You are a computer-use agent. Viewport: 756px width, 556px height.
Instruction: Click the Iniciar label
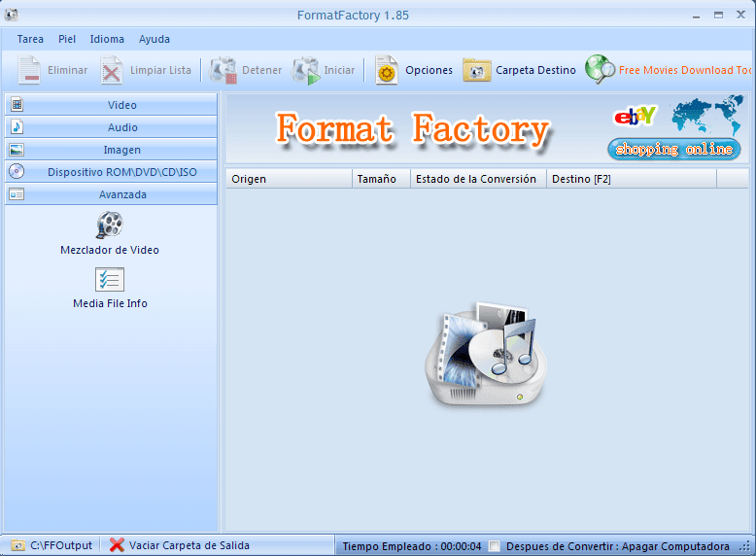tap(339, 70)
